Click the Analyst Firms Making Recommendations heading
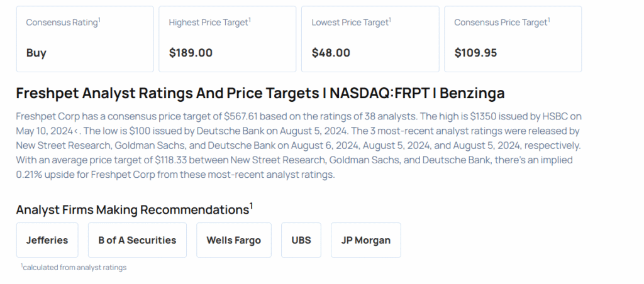Image resolution: width=644 pixels, height=284 pixels. (134, 209)
